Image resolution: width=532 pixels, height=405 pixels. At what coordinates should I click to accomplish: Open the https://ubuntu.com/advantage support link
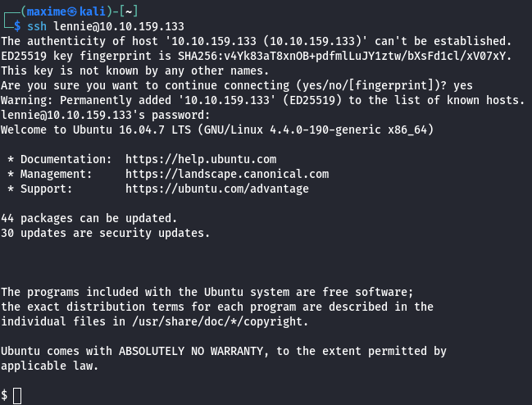point(217,189)
